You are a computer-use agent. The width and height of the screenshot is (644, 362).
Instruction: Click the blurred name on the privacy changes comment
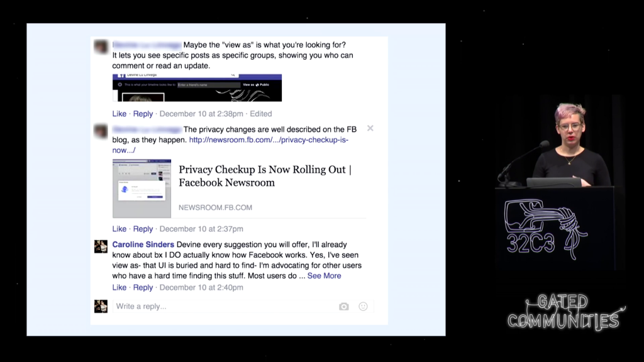[147, 129]
